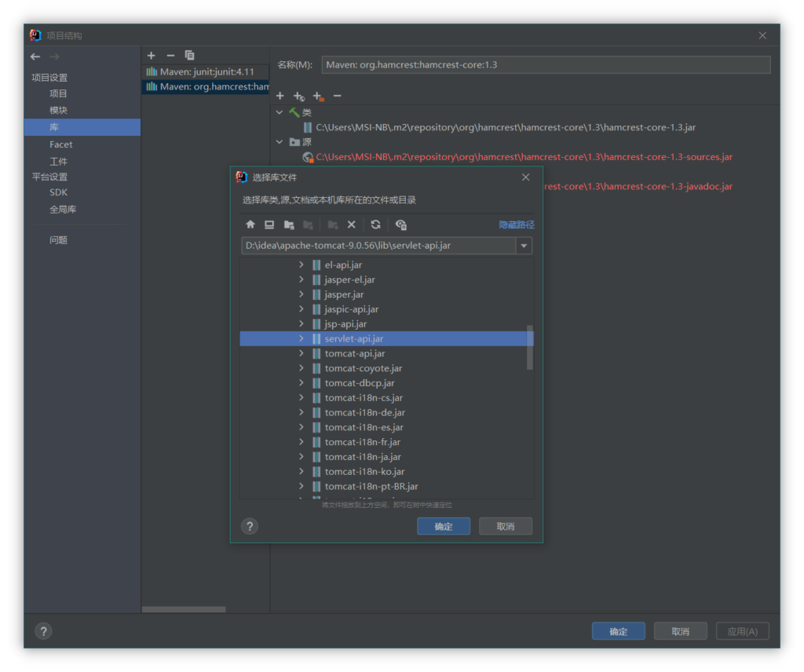Click the project directory icon in file chooser
Image resolution: width=804 pixels, height=672 pixels.
point(289,225)
